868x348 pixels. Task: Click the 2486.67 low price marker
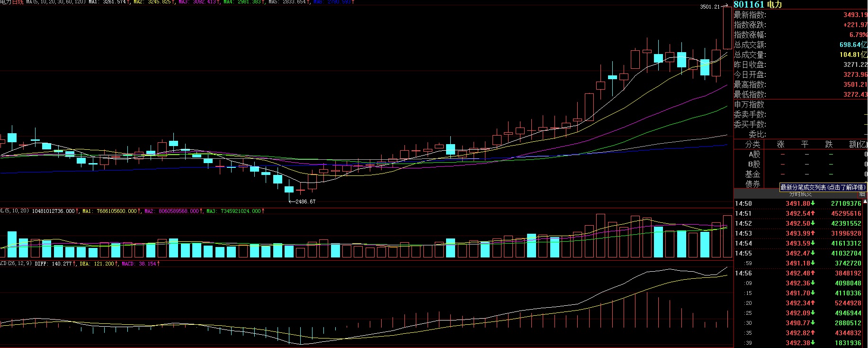point(305,201)
